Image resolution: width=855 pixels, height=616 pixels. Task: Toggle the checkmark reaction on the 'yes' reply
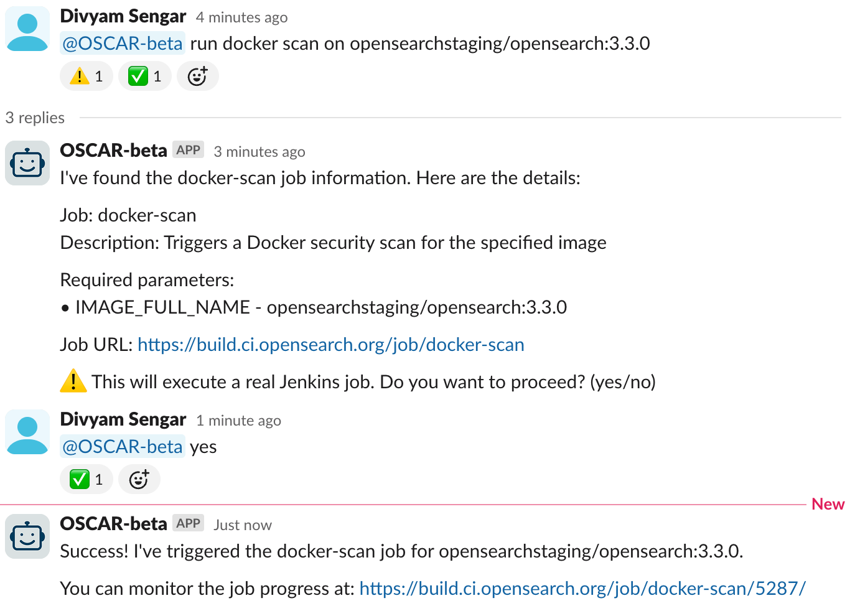(x=86, y=479)
